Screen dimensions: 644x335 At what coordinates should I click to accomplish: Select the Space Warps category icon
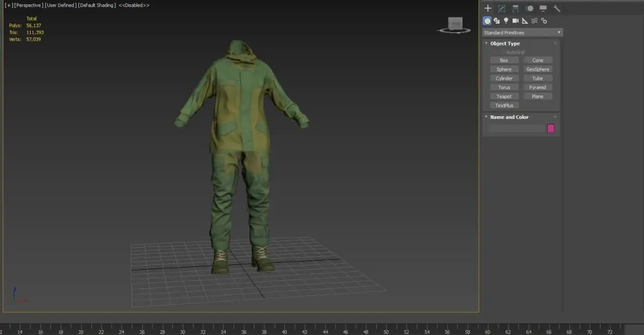(535, 21)
